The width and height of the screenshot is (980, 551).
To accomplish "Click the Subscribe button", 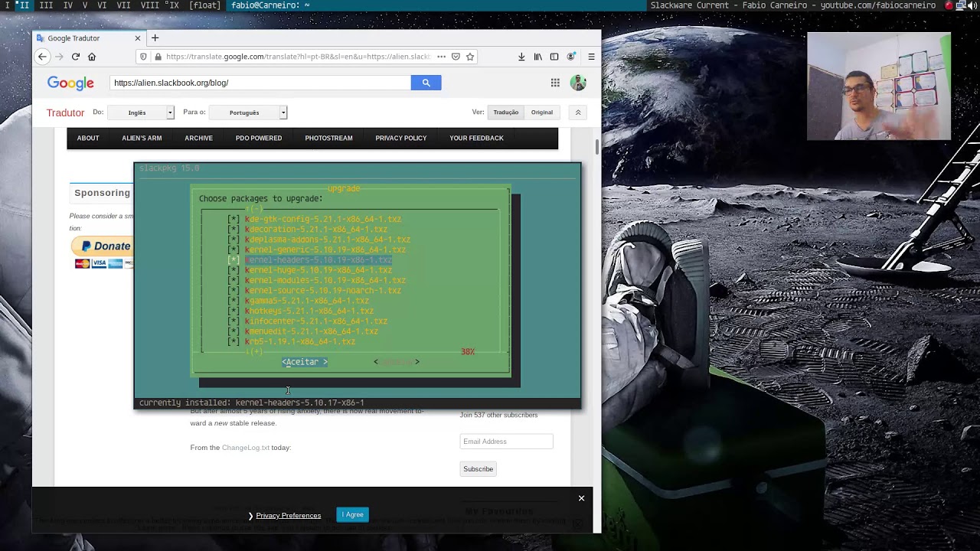I will click(x=478, y=469).
